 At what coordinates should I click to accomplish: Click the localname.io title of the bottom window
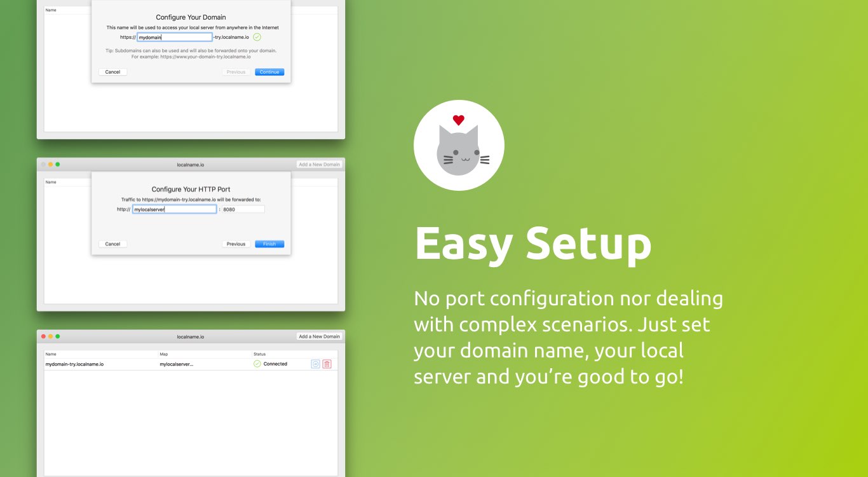coord(191,336)
